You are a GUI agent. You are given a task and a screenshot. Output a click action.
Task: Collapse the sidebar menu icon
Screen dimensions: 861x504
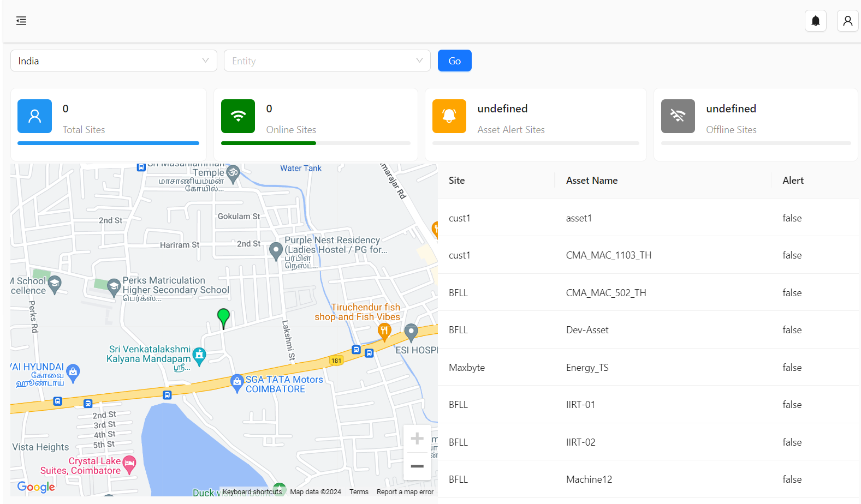[x=21, y=21]
